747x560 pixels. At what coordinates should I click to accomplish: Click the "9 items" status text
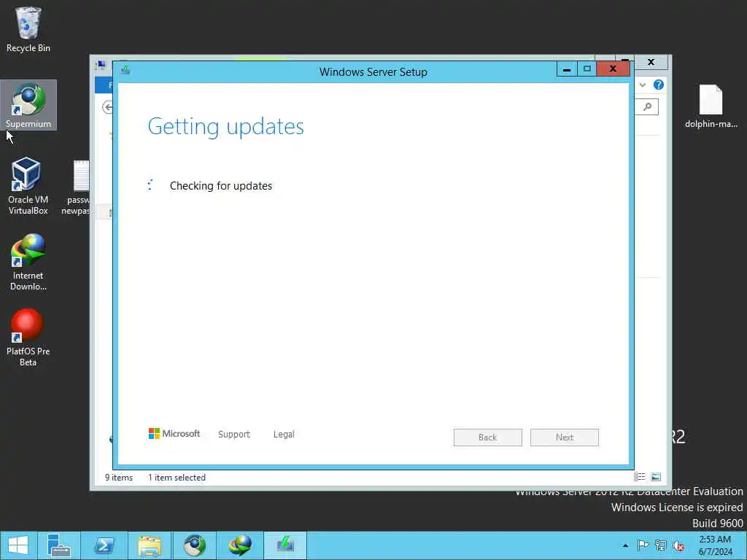[x=119, y=477]
